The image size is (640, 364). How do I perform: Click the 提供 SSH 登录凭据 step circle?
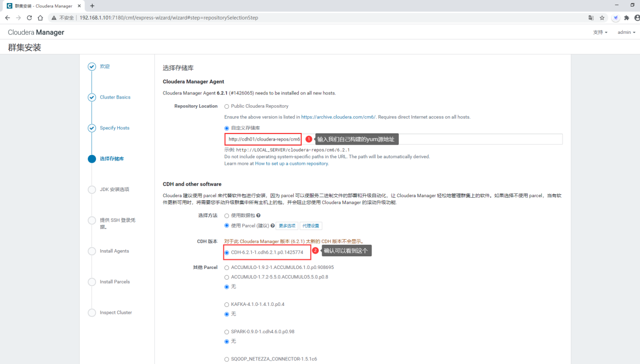[x=92, y=220]
